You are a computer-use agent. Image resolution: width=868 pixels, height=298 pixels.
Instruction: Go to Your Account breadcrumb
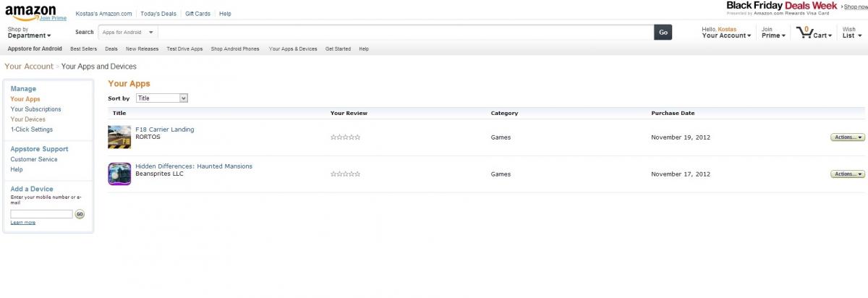coord(29,67)
